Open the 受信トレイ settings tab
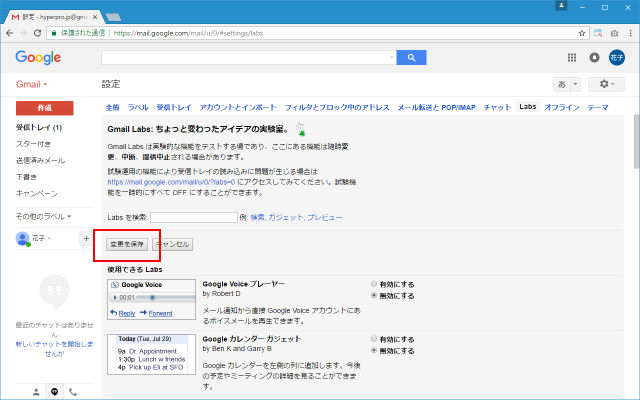This screenshot has width=640, height=400. coord(174,107)
